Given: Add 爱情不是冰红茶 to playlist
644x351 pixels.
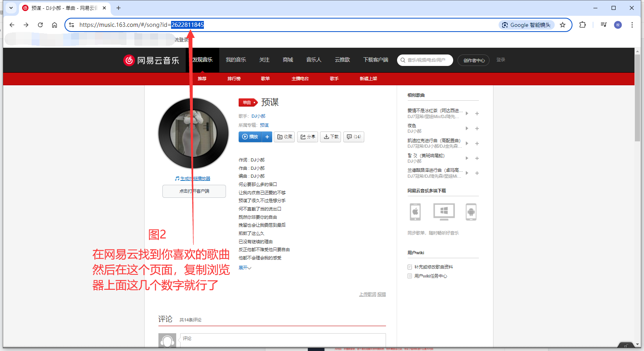Looking at the screenshot, I should (477, 113).
